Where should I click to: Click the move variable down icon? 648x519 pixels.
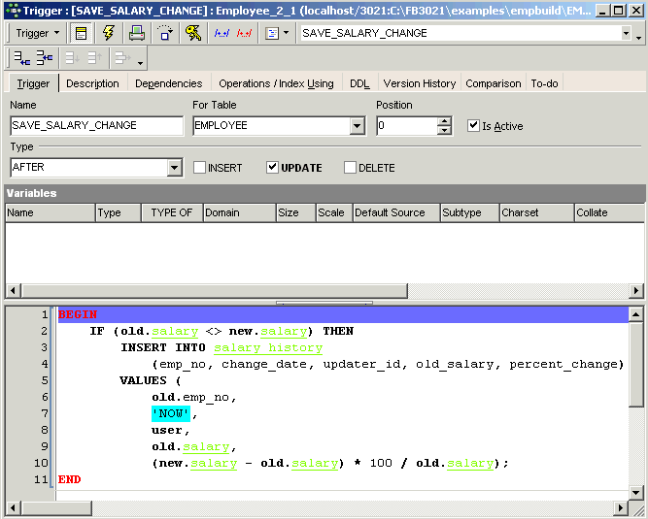[x=72, y=58]
